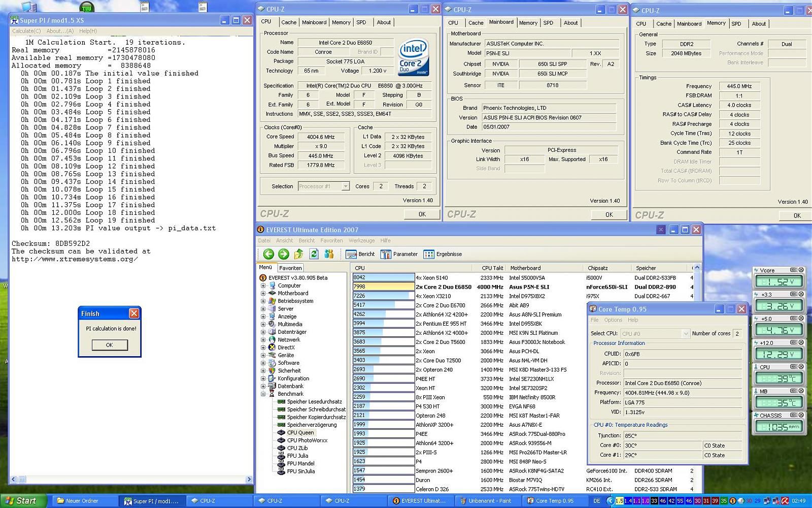Open the SPD tab in Memory CPU-Z window
Image resolution: width=812 pixels, height=508 pixels.
[x=736, y=24]
